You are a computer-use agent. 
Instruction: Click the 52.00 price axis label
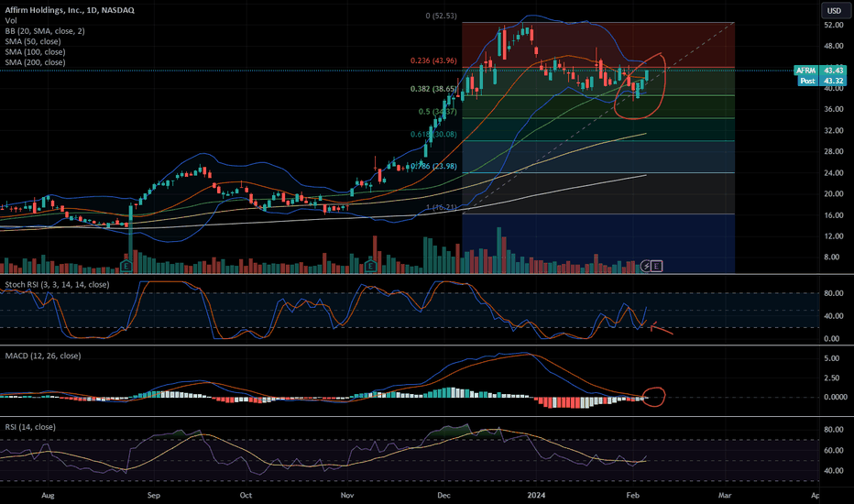(834, 25)
